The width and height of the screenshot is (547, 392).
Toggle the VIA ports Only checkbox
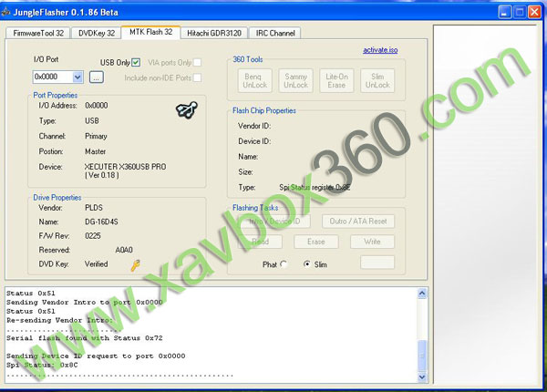coord(197,62)
